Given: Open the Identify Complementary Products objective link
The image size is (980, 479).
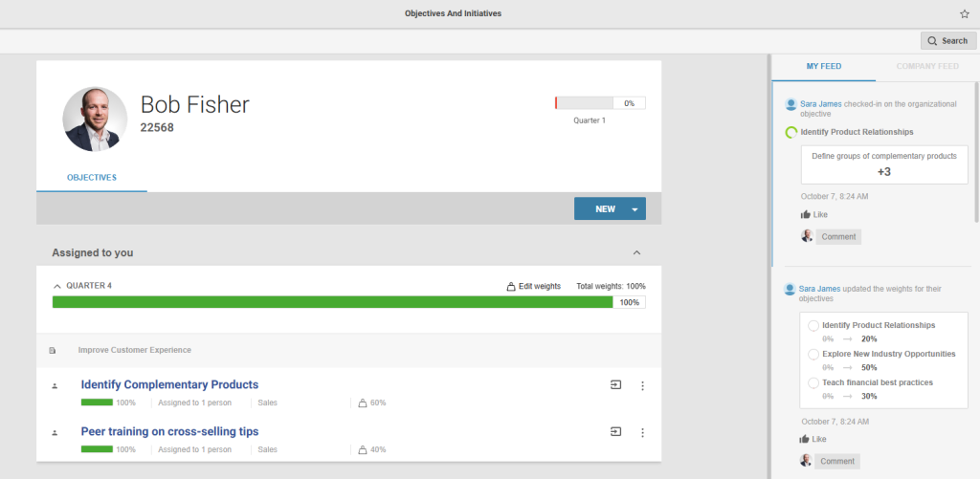Looking at the screenshot, I should (x=169, y=384).
